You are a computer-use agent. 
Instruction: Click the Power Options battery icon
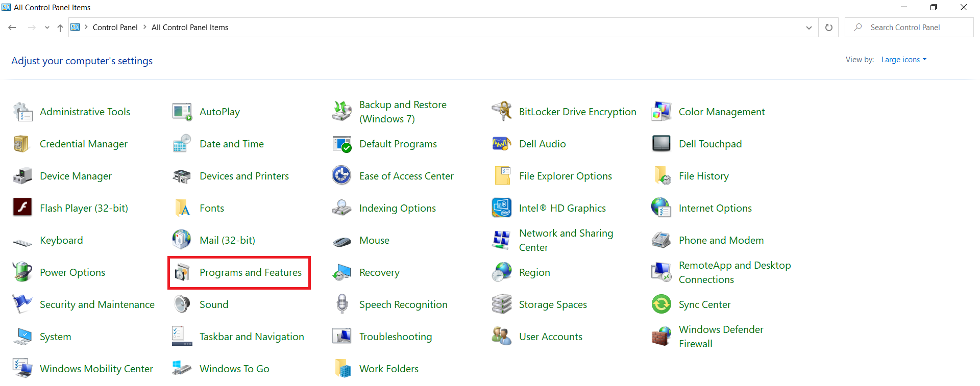tap(22, 272)
